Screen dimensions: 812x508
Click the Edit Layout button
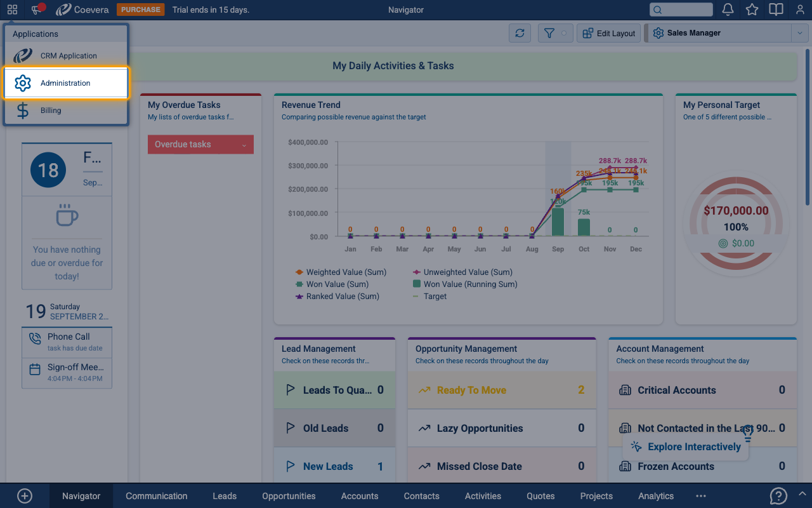[609, 33]
